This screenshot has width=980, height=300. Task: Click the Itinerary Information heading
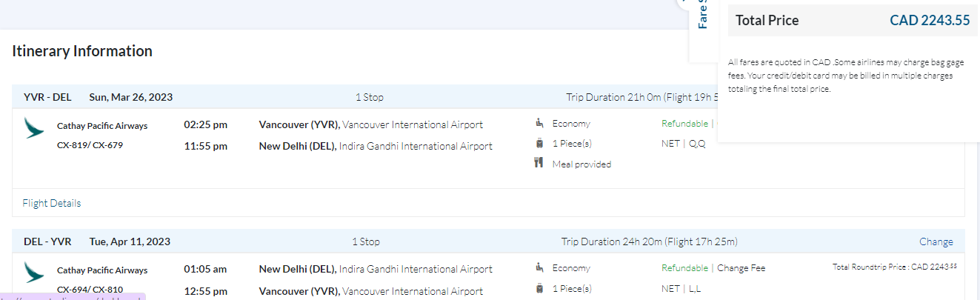point(82,51)
